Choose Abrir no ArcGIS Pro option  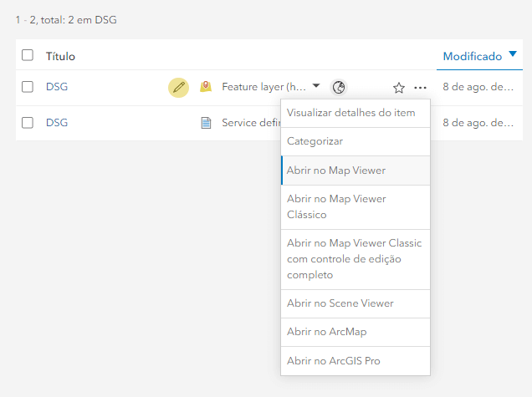tap(332, 361)
